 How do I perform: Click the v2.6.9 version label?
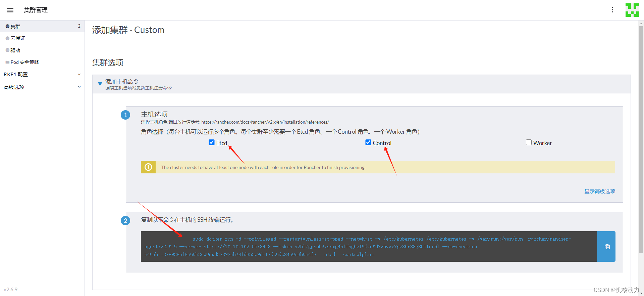(10, 290)
